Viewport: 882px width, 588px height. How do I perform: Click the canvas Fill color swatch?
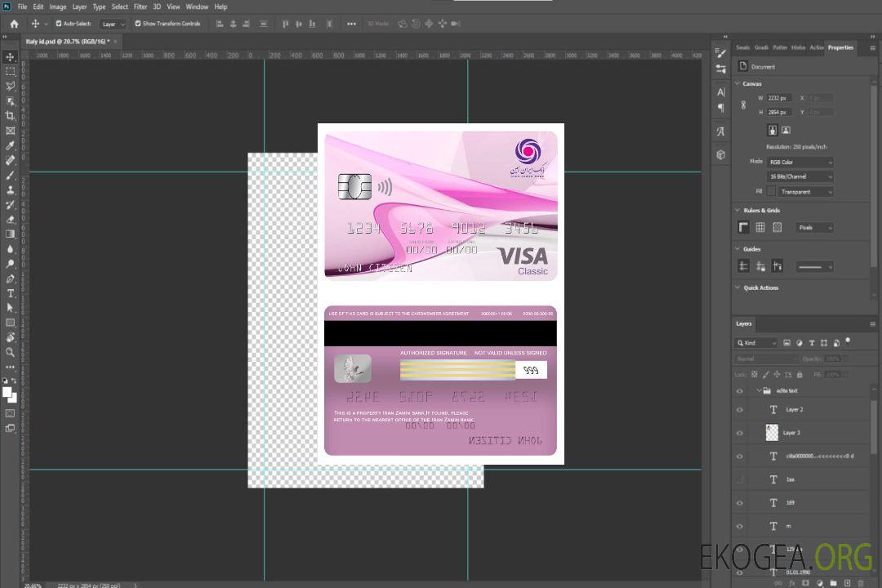click(x=771, y=192)
